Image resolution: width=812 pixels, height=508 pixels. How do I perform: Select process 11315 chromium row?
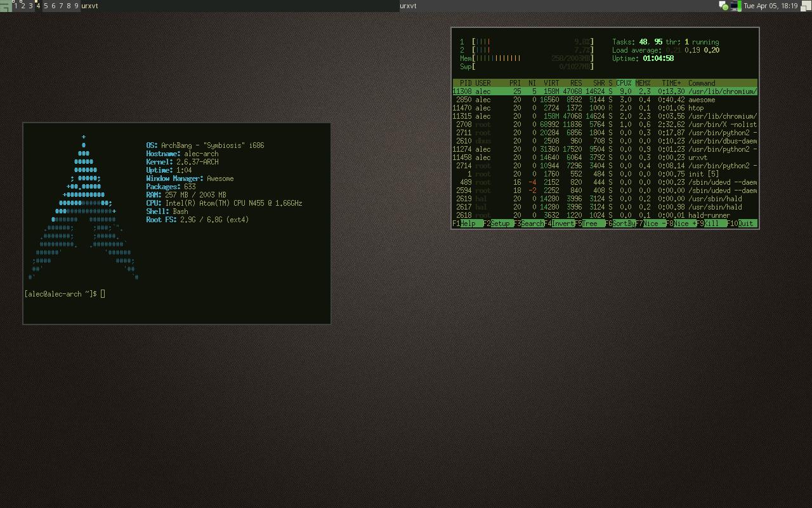tap(605, 116)
